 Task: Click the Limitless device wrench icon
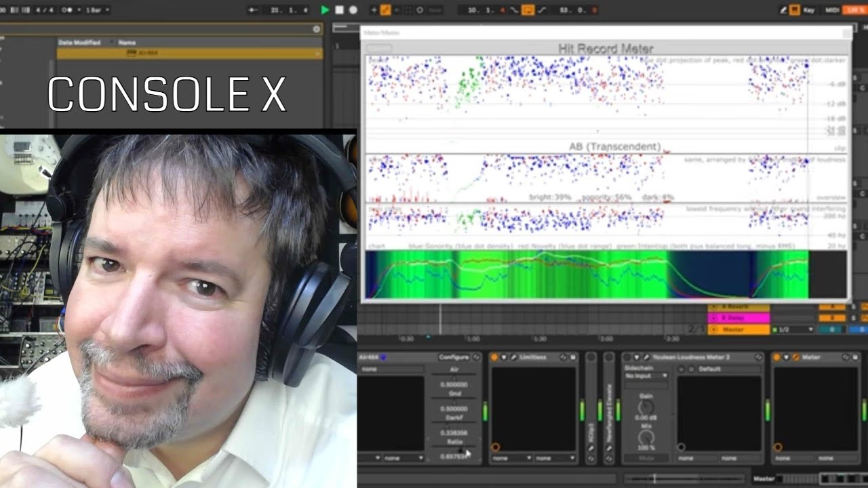pos(513,357)
